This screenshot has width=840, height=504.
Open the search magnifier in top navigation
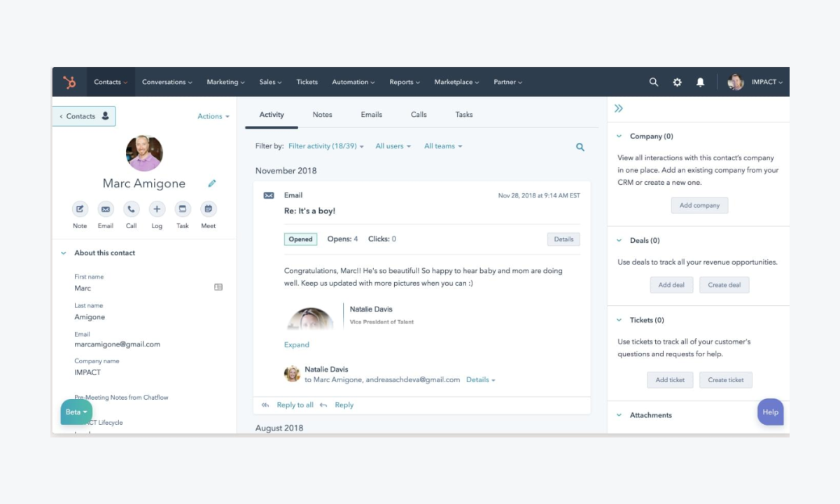pyautogui.click(x=653, y=82)
